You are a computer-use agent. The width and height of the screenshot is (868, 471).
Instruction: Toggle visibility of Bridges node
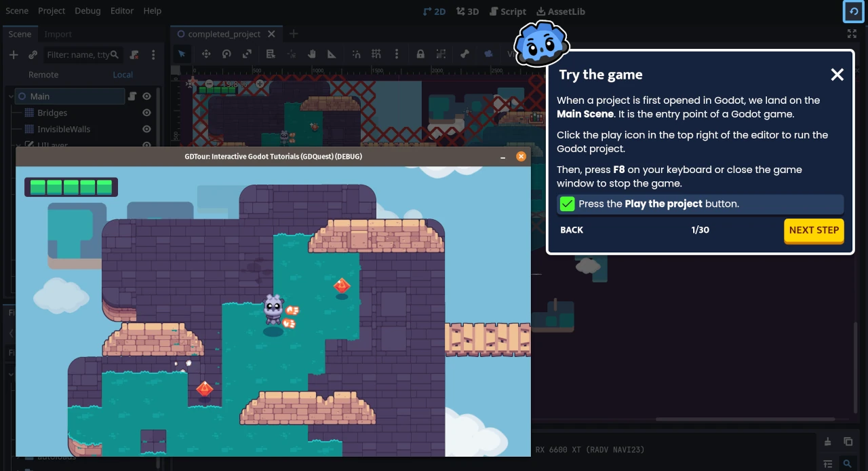coord(146,113)
